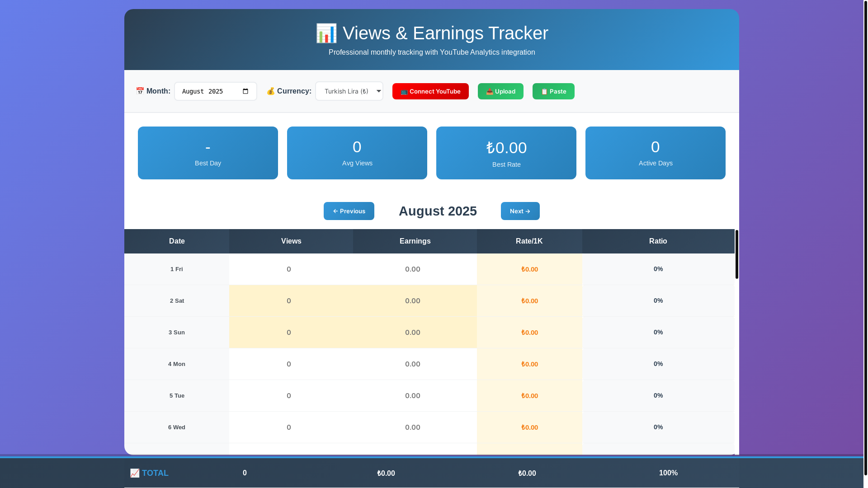Edit the Earnings field for 4 Mon
This screenshot has height=488, width=868.
tap(415, 364)
